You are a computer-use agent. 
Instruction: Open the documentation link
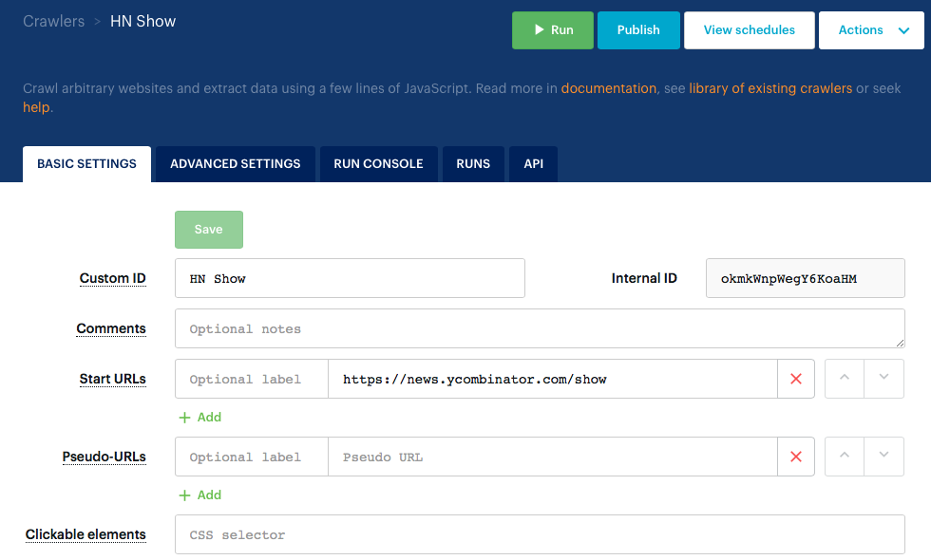coord(608,87)
